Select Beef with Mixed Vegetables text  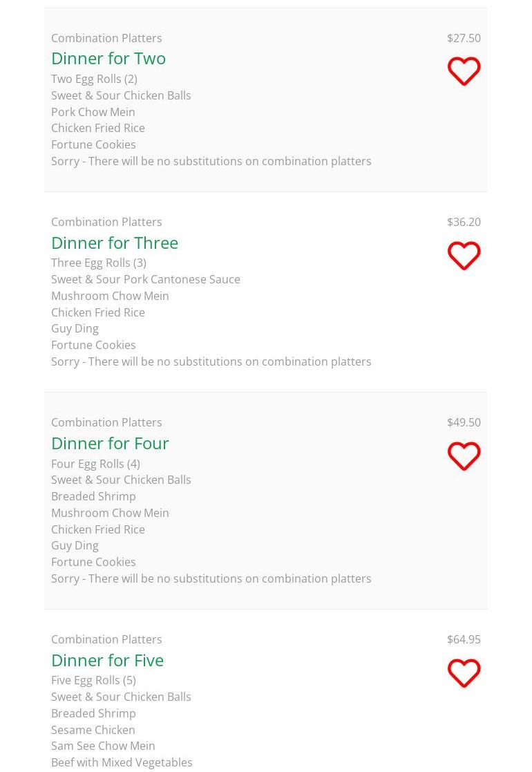[x=122, y=762]
